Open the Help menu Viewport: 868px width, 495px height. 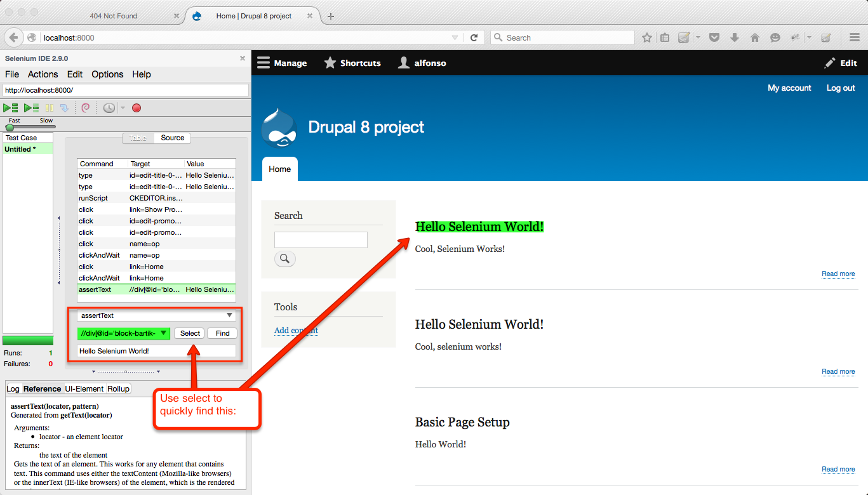coord(142,74)
